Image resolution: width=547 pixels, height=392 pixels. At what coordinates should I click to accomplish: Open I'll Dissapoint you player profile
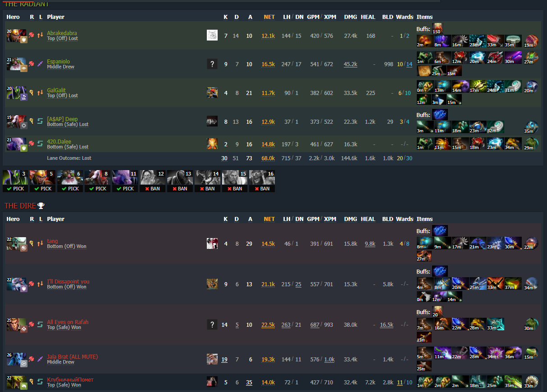point(68,281)
